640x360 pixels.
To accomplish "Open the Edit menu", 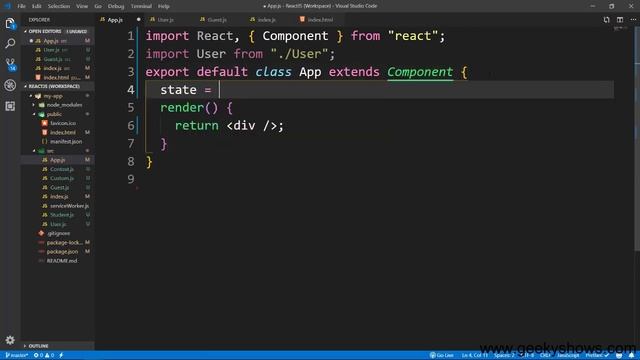I will pos(37,6).
